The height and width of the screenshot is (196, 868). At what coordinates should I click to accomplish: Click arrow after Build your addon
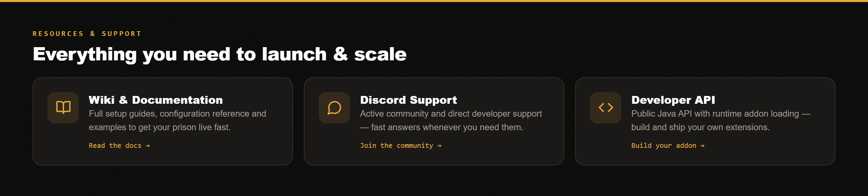pyautogui.click(x=702, y=146)
